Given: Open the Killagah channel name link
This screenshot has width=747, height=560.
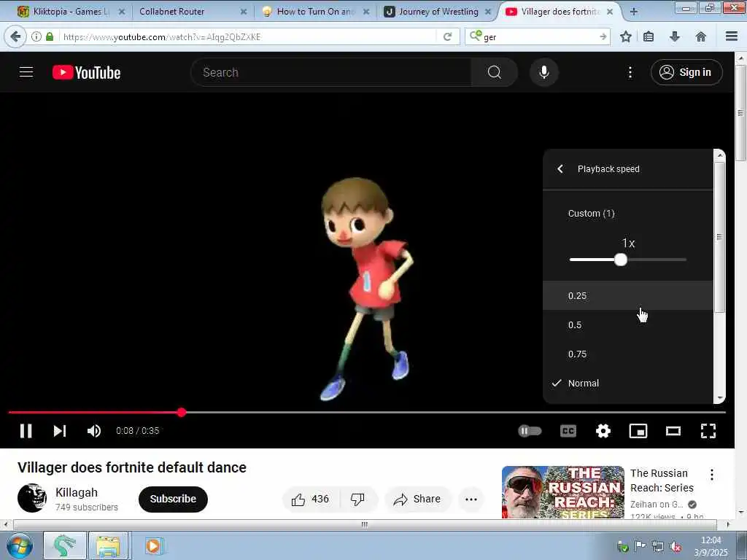Looking at the screenshot, I should (76, 492).
